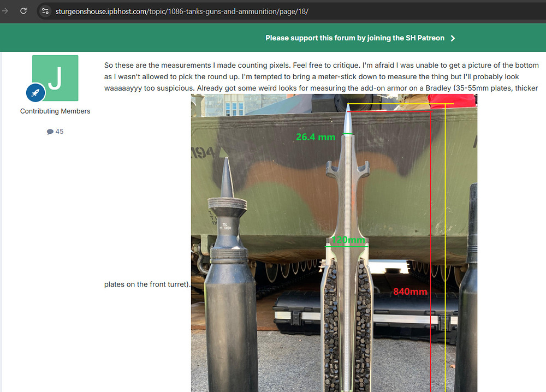Click the 26.4 mm green annotation
The width and height of the screenshot is (546, 392).
click(x=316, y=137)
